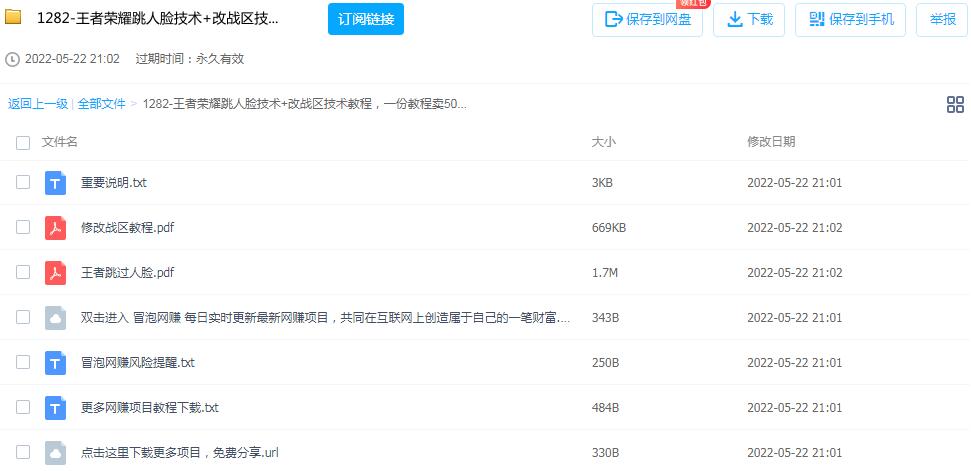Click the 保存到网盘 button
The width and height of the screenshot is (971, 471).
tap(647, 20)
